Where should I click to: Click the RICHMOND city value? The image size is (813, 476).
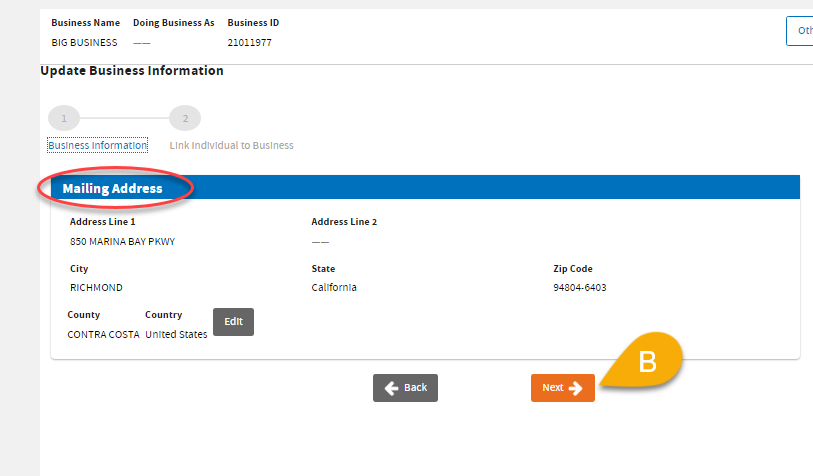tap(96, 288)
